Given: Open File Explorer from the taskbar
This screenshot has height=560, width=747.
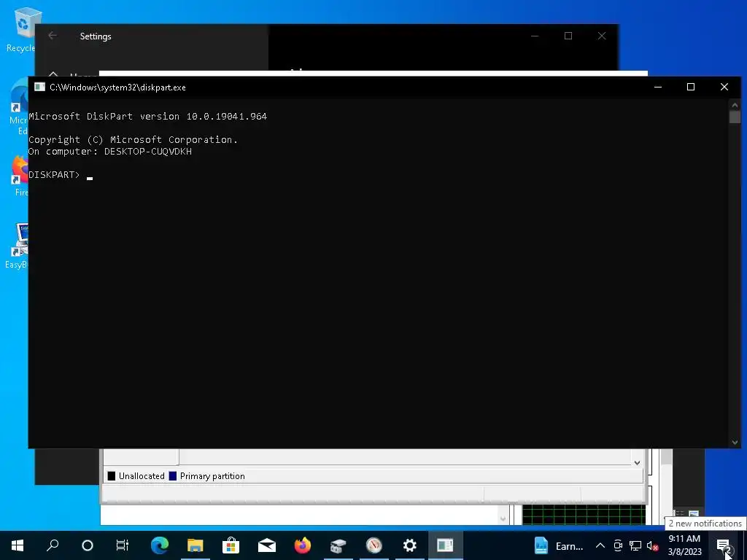Looking at the screenshot, I should point(196,545).
